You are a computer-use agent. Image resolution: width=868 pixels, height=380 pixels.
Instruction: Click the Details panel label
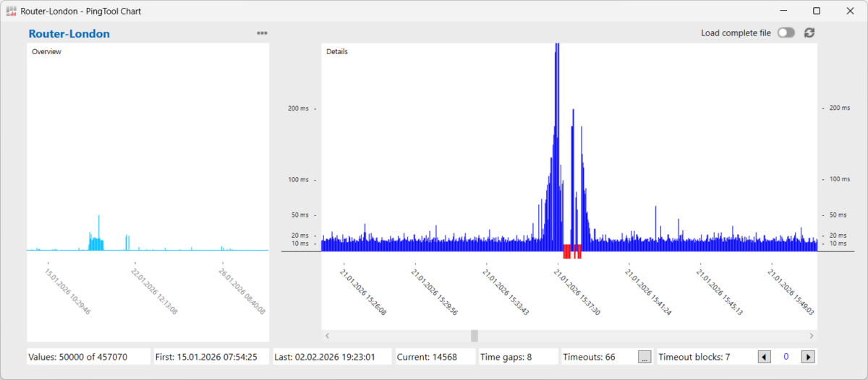point(337,51)
